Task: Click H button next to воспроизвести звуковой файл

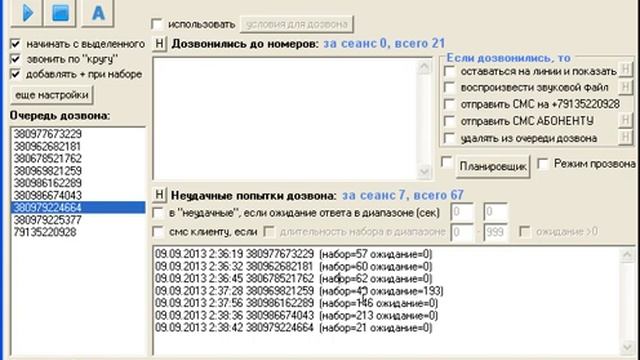Action: point(625,87)
